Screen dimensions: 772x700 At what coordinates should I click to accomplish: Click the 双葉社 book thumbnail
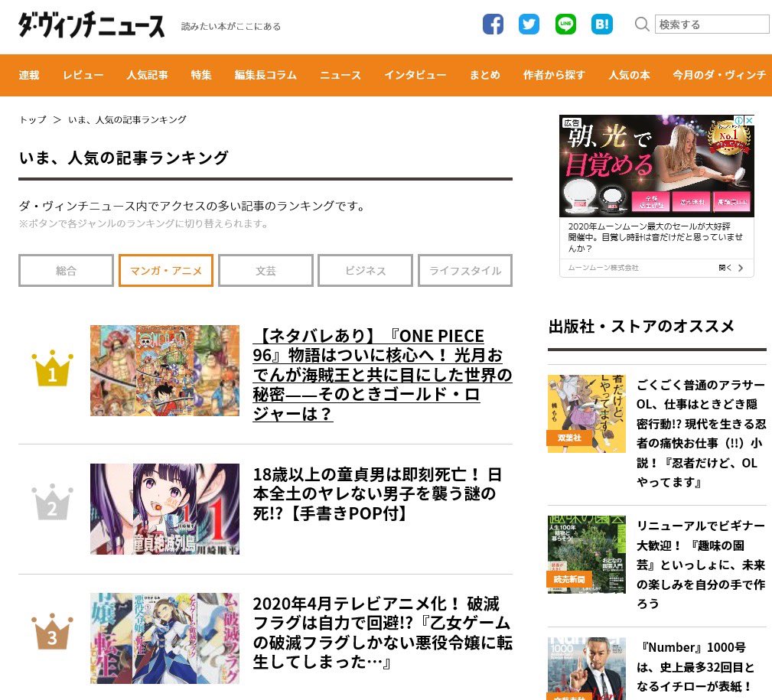point(586,414)
